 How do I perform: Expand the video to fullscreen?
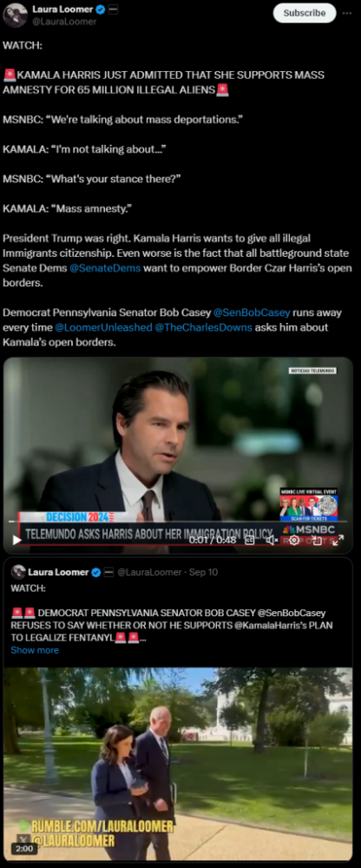[x=338, y=540]
